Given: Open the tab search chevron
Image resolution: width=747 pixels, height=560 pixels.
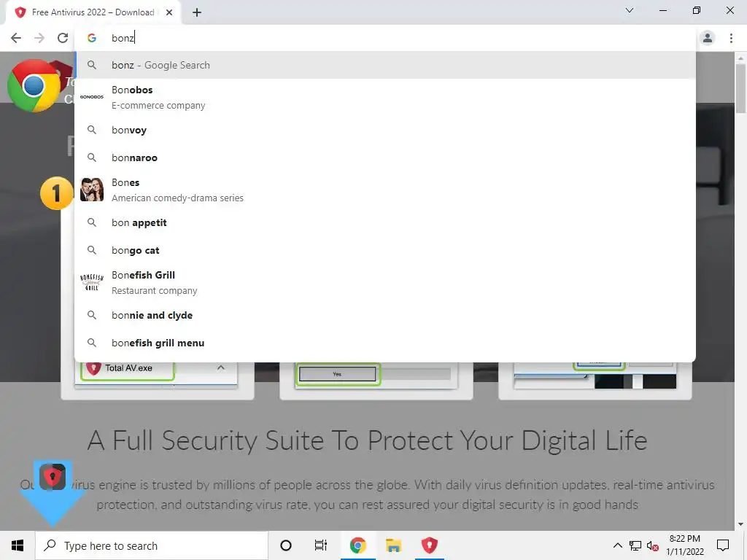Looking at the screenshot, I should pyautogui.click(x=630, y=10).
